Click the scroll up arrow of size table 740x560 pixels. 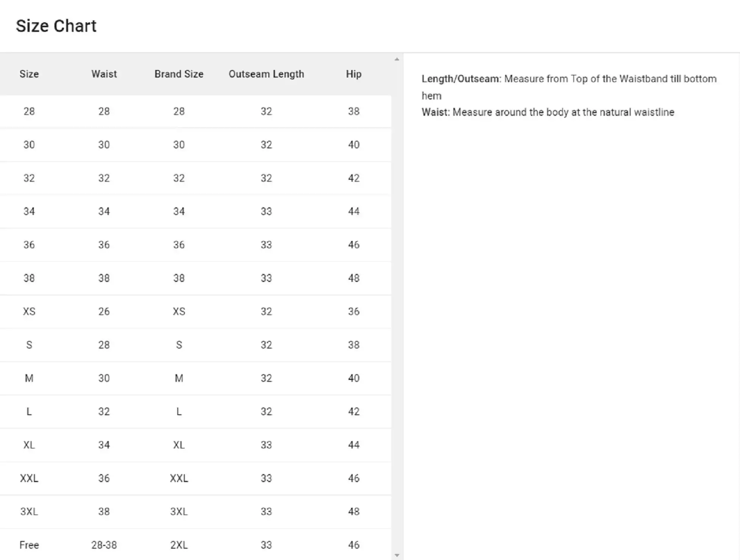click(x=397, y=59)
